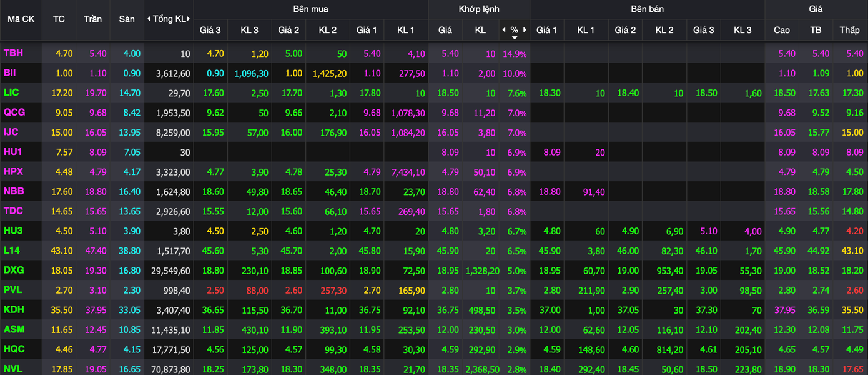This screenshot has height=375, width=868.
Task: Click the KDH stock symbol
Action: (13, 309)
